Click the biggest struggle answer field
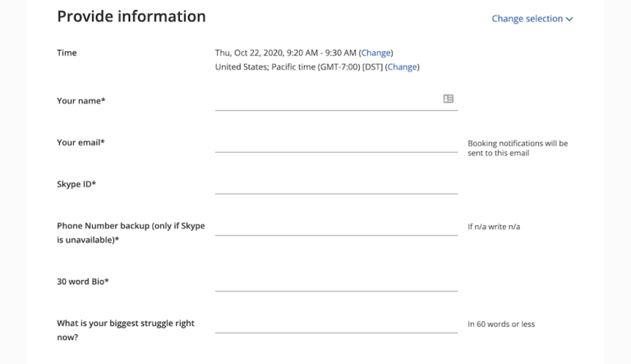Image resolution: width=631 pixels, height=364 pixels. tap(336, 324)
